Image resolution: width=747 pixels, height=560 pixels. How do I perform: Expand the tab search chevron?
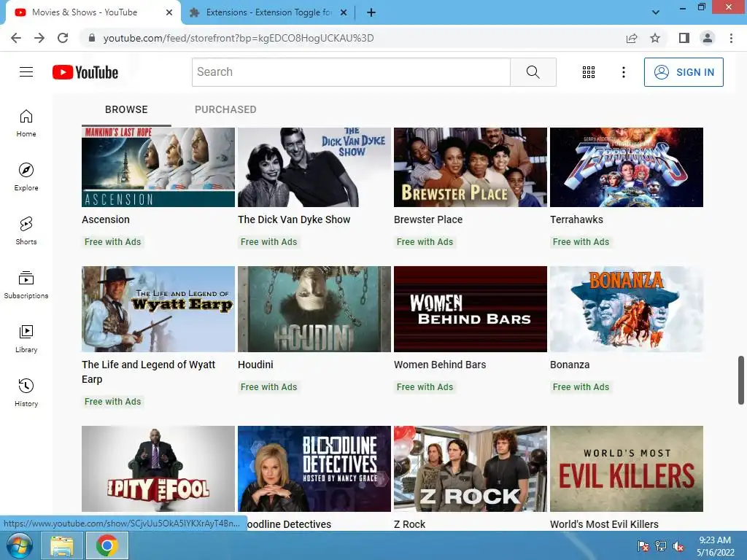656,12
